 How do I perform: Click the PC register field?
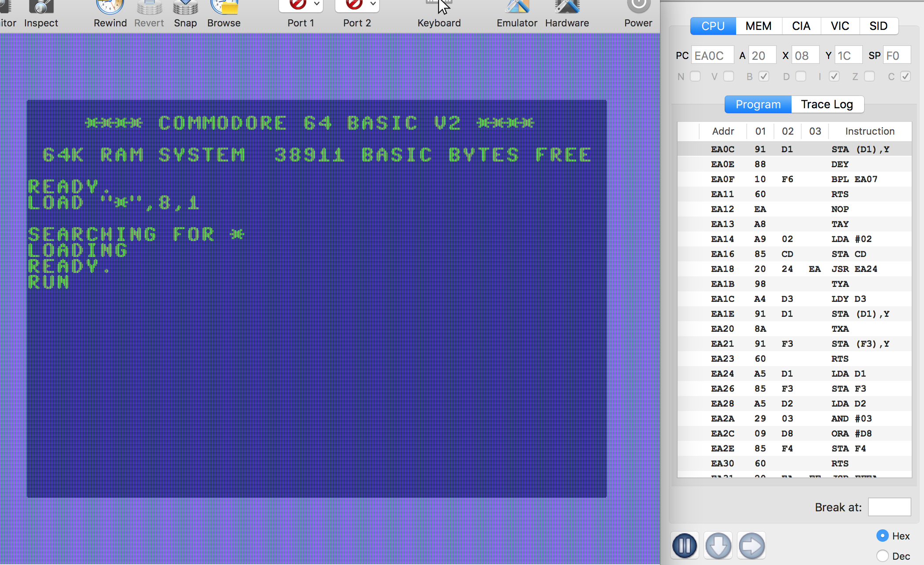[712, 56]
